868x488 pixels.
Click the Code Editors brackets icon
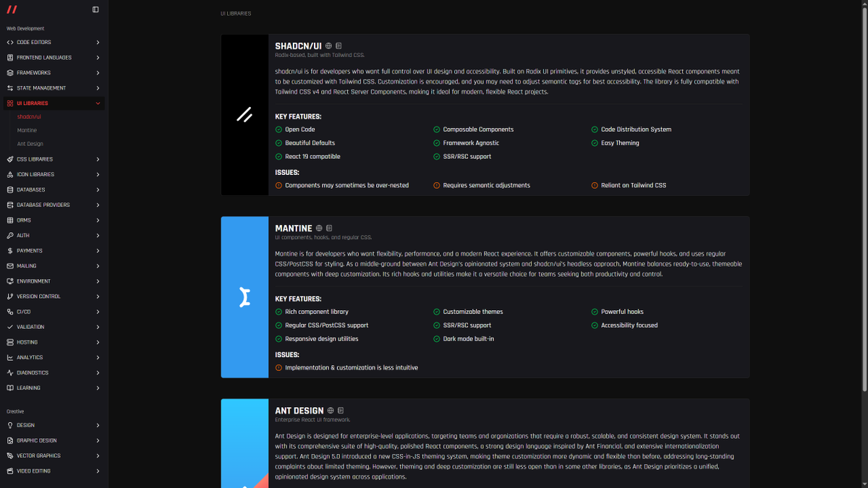pos(10,43)
